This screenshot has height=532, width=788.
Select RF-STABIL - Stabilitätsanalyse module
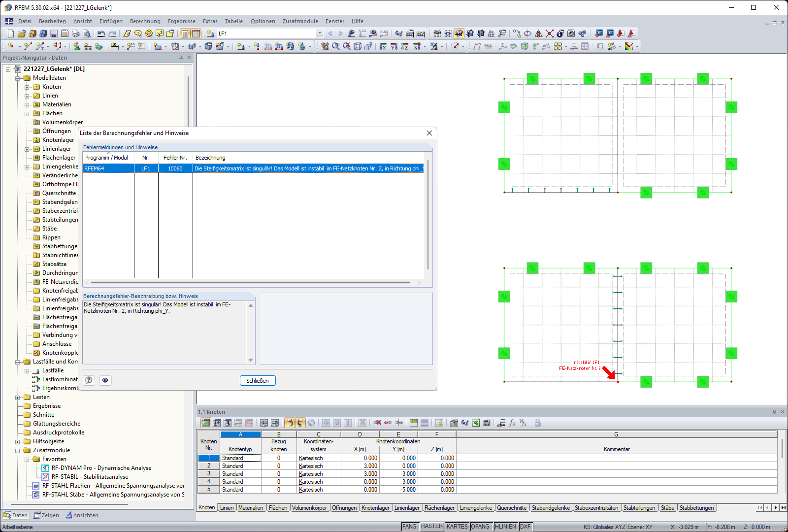(x=90, y=477)
